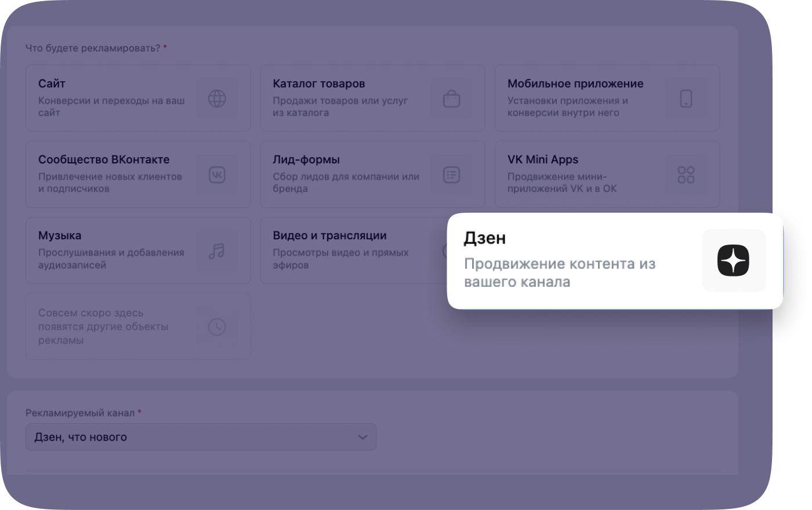
Task: Click the text 'Продажи товаров или услуг из каталога'
Action: (340, 107)
